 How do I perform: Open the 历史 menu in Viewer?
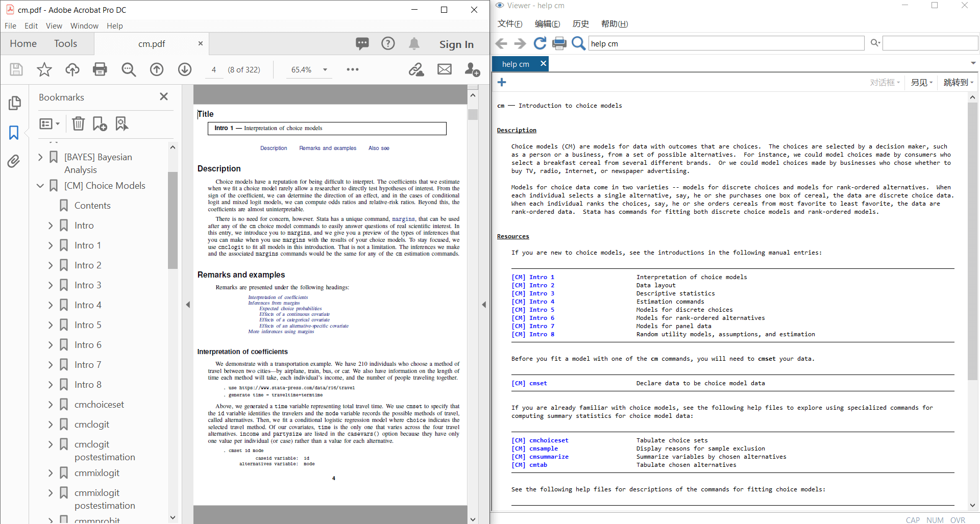click(580, 24)
